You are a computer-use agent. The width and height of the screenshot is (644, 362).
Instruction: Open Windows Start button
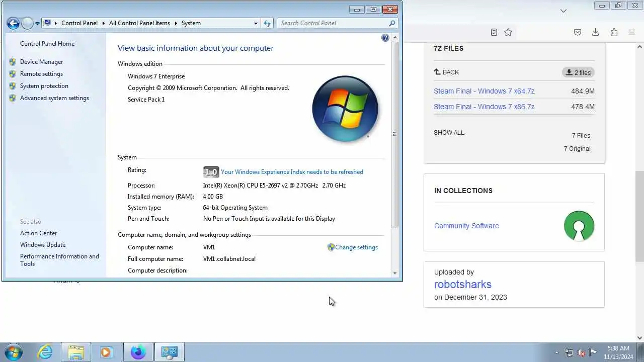[x=13, y=352]
